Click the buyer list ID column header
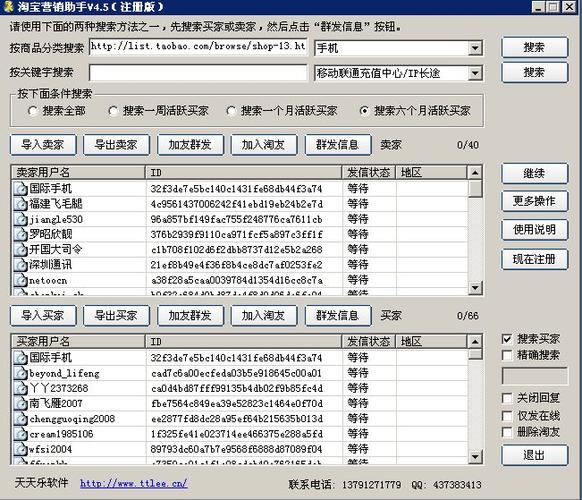Image resolution: width=582 pixels, height=500 pixels. tap(243, 341)
